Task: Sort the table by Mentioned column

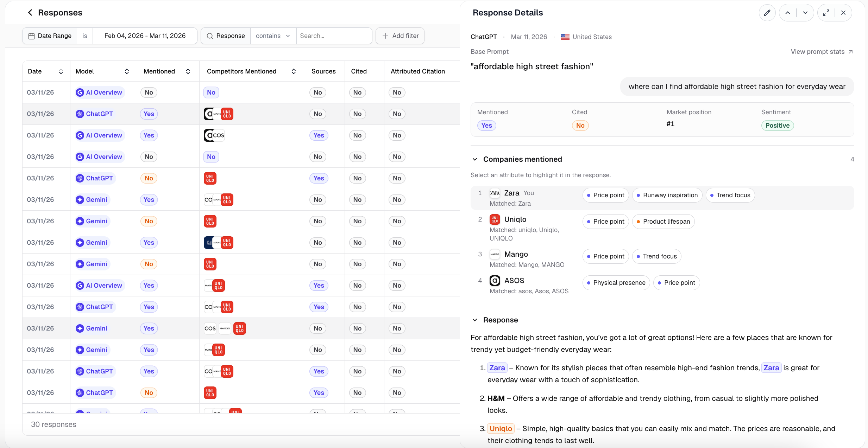Action: click(188, 71)
